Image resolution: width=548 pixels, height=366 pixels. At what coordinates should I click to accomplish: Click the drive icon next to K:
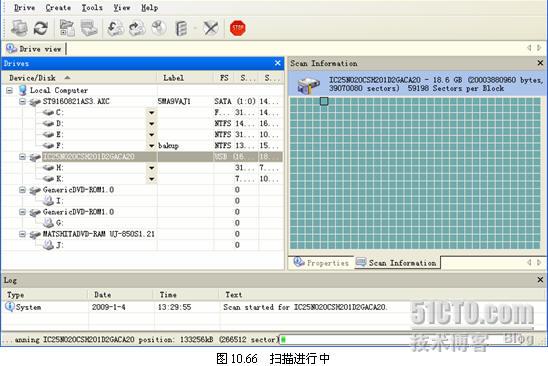(48, 179)
